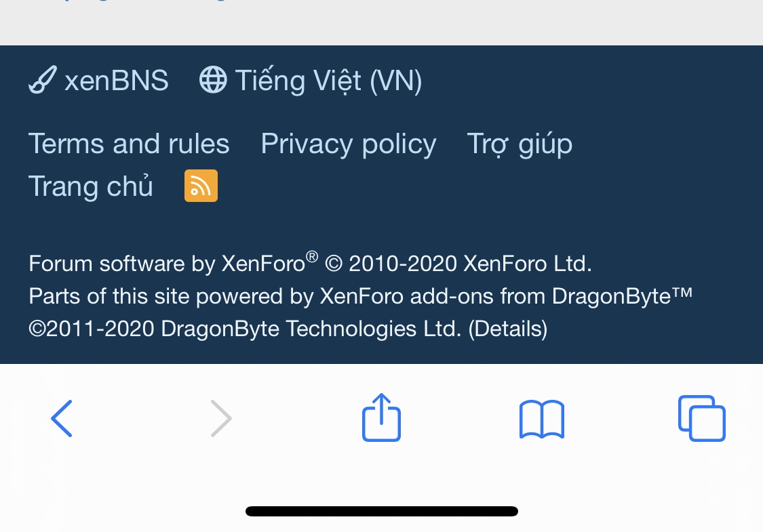Open the Trợ giúp help link
763x532 pixels.
520,144
